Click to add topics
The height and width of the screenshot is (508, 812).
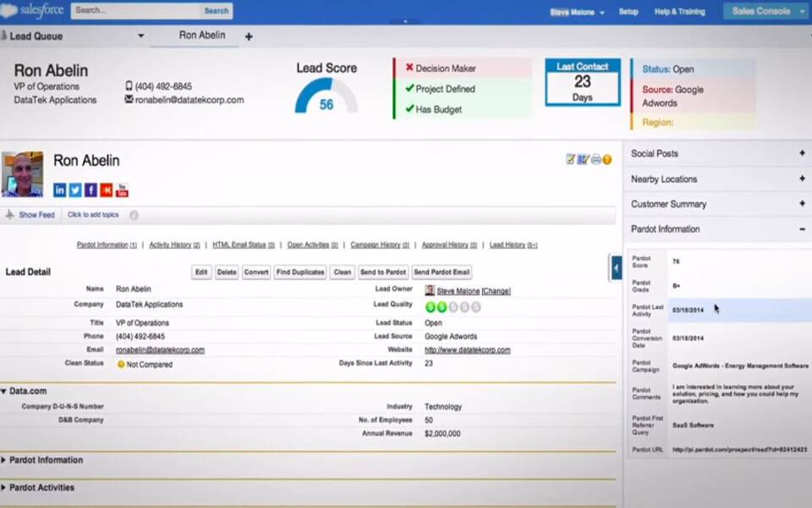93,214
